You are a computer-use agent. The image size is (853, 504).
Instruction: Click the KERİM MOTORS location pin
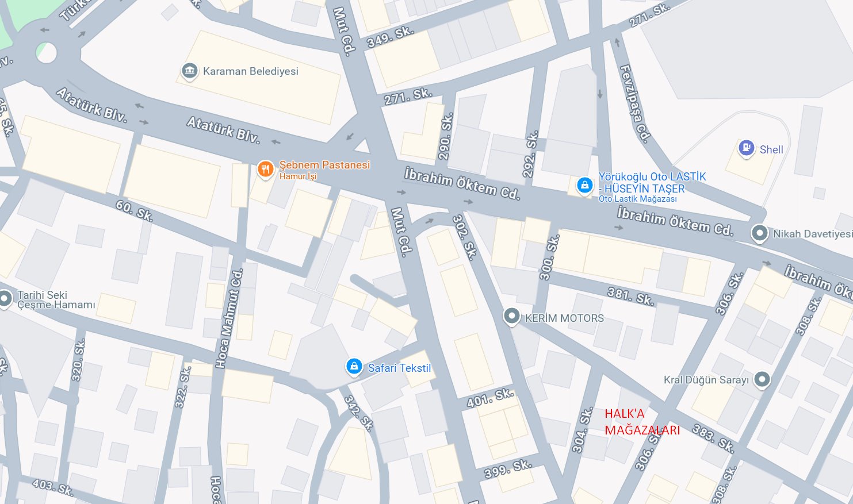(511, 317)
